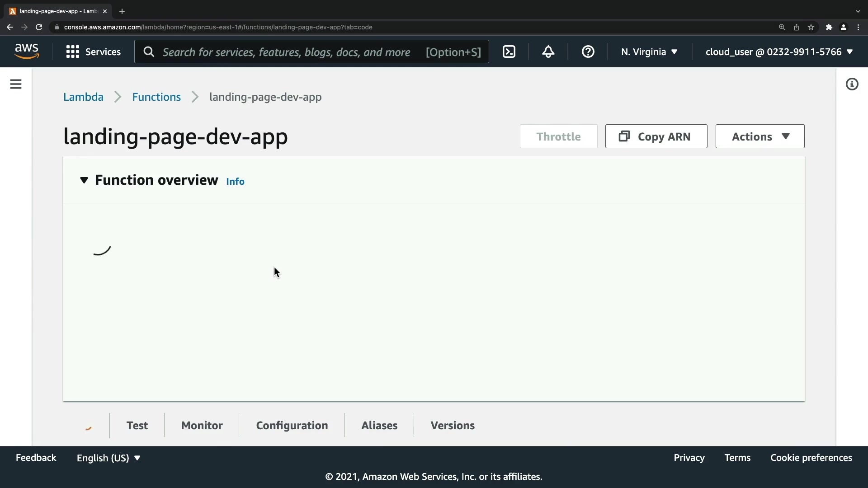The height and width of the screenshot is (488, 868).
Task: Switch to the Monitor tab
Action: [x=202, y=425]
